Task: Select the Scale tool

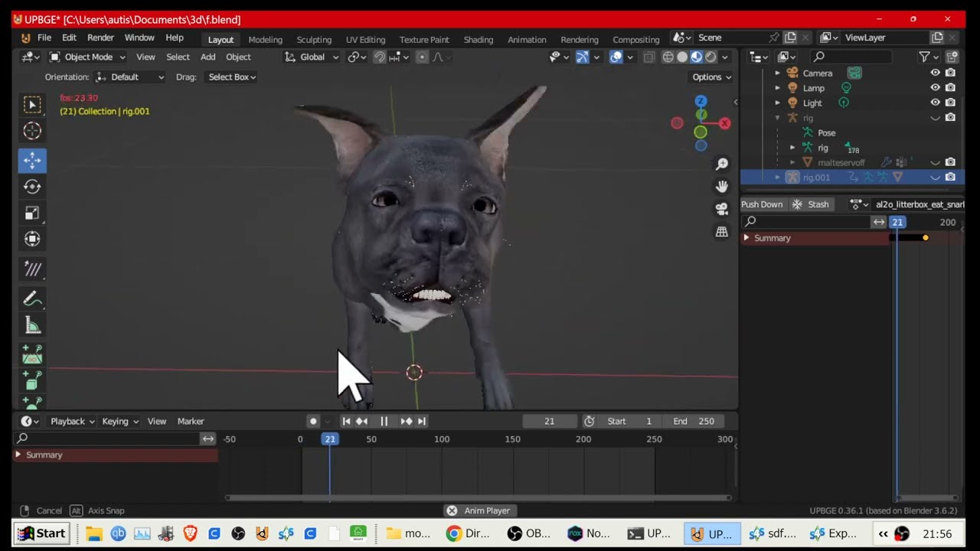Action: 32,213
